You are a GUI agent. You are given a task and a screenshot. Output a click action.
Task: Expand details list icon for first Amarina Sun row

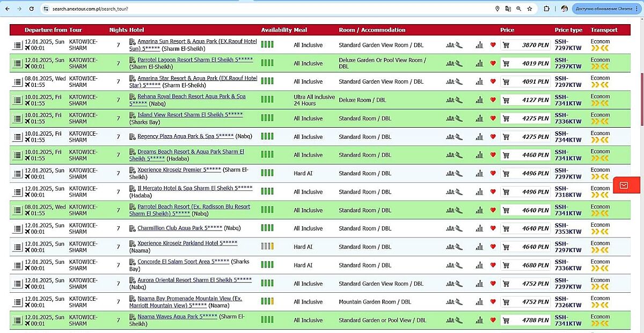tap(17, 46)
